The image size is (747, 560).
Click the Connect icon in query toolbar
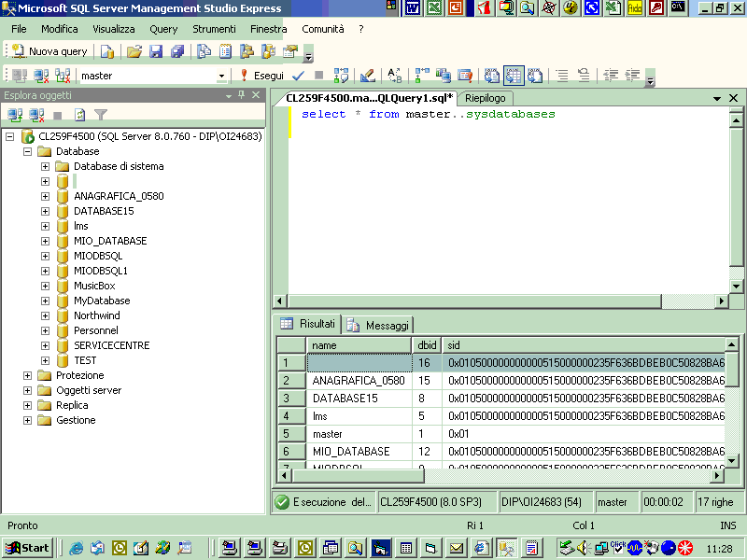pyautogui.click(x=20, y=76)
